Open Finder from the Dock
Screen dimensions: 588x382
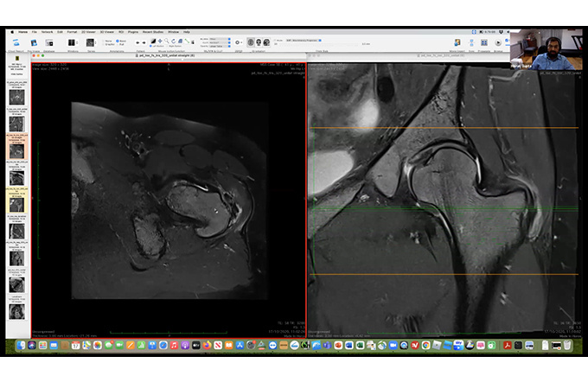pyautogui.click(x=19, y=345)
